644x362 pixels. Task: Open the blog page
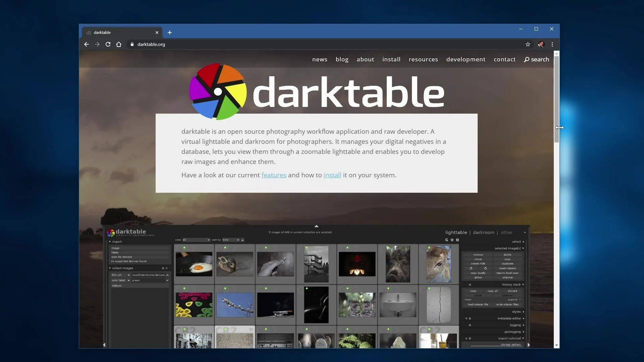(x=342, y=59)
